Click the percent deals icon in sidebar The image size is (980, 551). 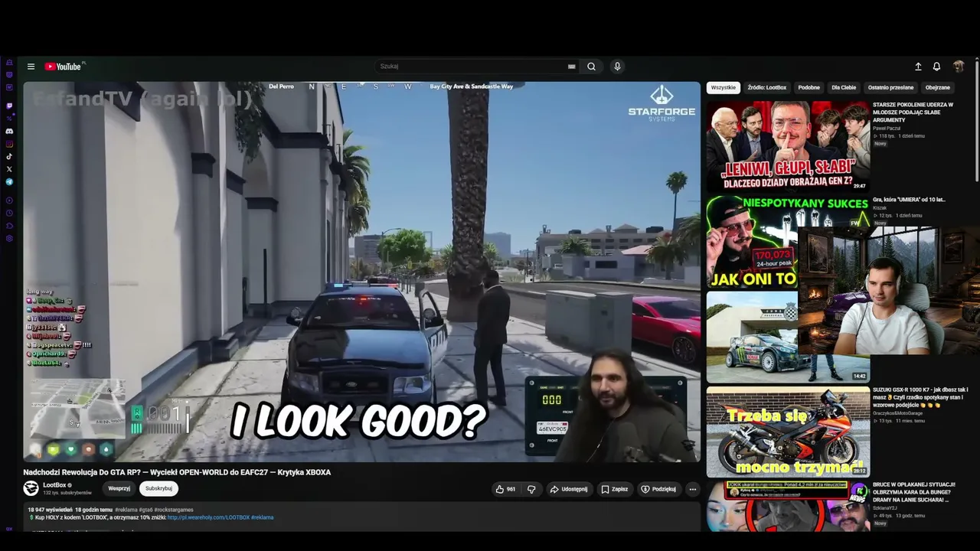[9, 118]
